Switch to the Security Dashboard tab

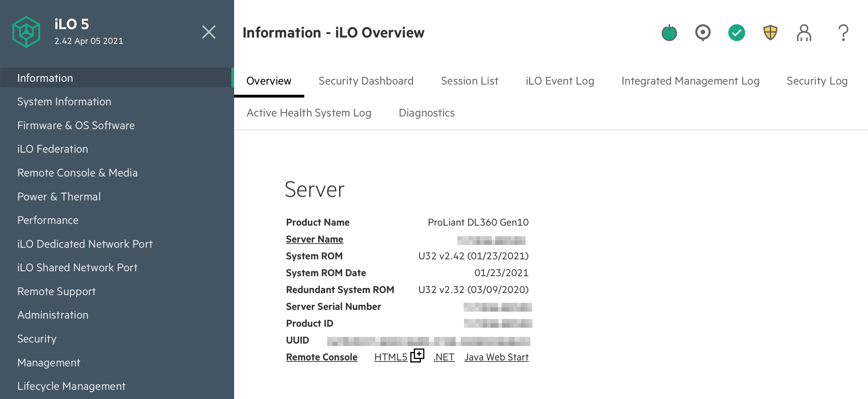click(x=366, y=81)
